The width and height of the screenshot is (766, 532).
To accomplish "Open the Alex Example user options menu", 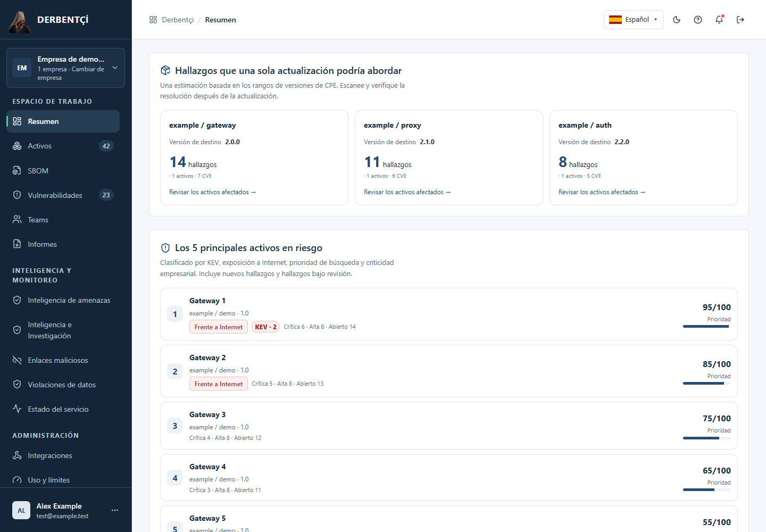I will click(x=115, y=510).
